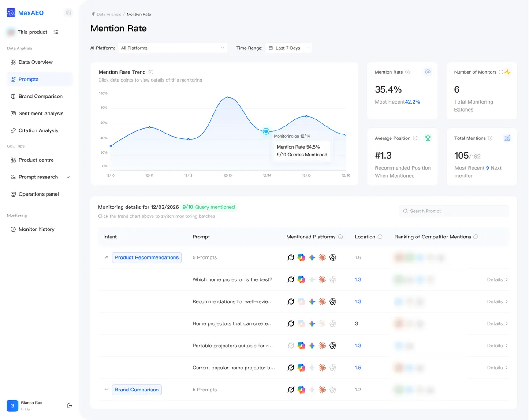This screenshot has width=529, height=420.
Task: Open Details for Recommendations for well-reviewed row
Action: (497, 301)
